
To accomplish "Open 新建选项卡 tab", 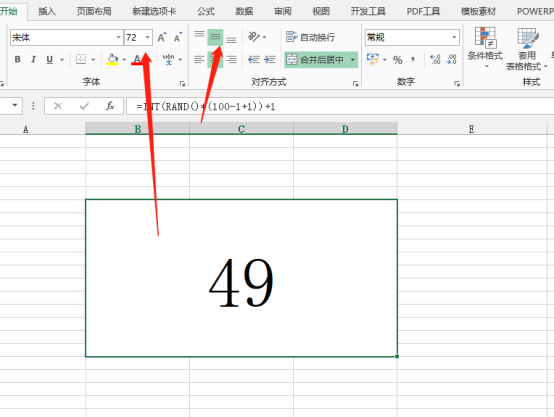I will (x=154, y=11).
